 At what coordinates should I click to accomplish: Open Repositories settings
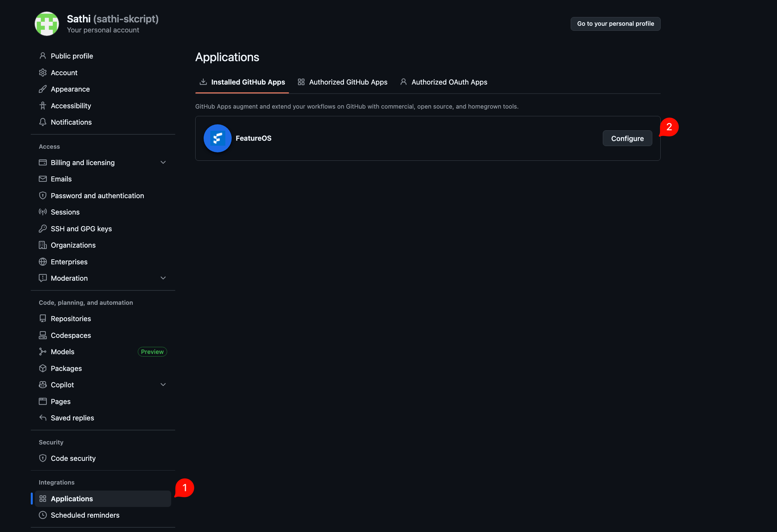point(103,318)
